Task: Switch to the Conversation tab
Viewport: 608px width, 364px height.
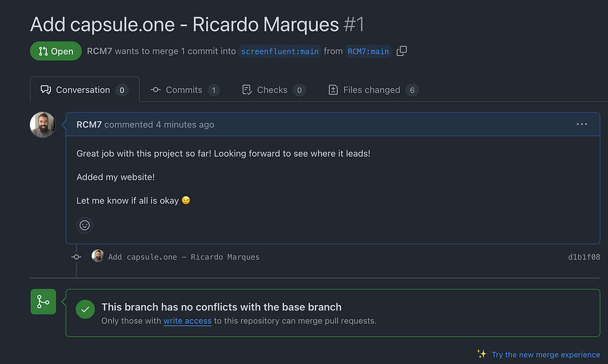Action: pos(84,90)
